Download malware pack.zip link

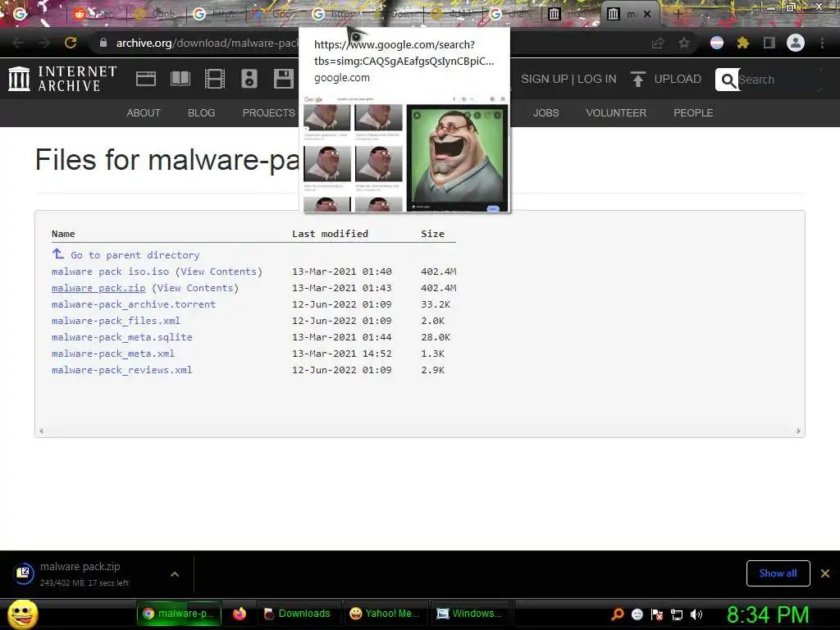(98, 288)
